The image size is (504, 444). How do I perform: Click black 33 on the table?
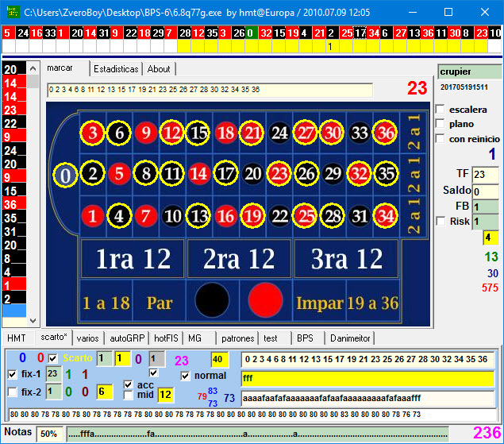[x=359, y=133]
